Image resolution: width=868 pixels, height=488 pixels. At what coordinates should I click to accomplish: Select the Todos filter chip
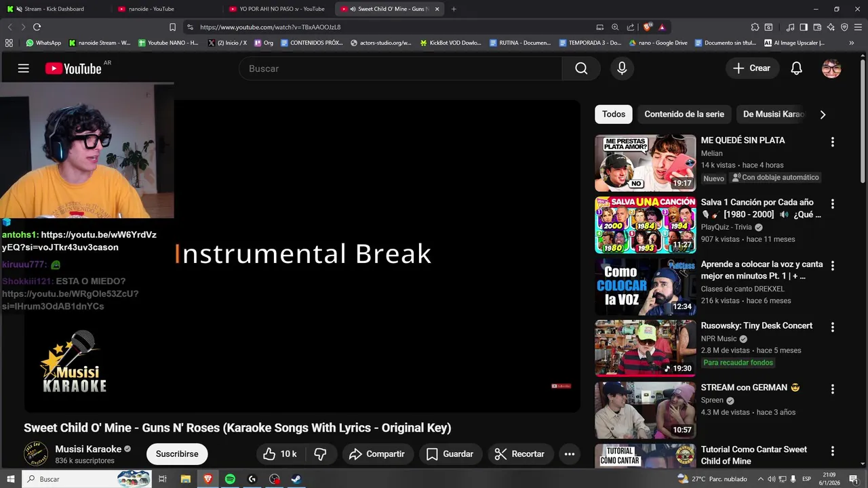tap(614, 115)
